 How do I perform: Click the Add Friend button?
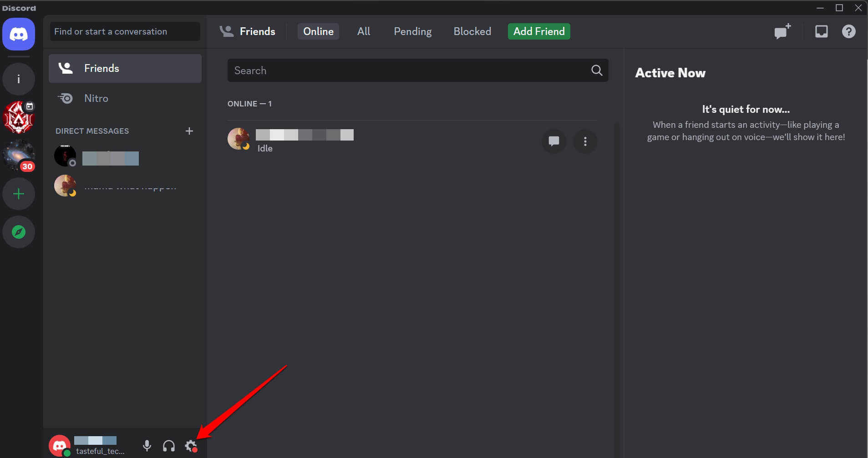click(x=539, y=31)
